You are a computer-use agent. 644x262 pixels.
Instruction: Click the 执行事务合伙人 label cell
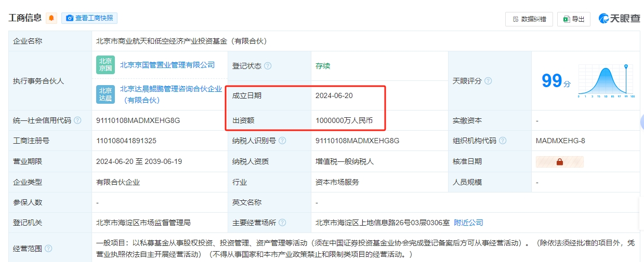(50, 81)
